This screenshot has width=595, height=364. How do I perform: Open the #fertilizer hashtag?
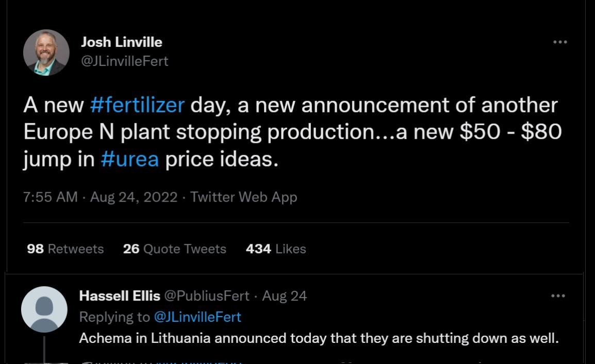pos(137,105)
